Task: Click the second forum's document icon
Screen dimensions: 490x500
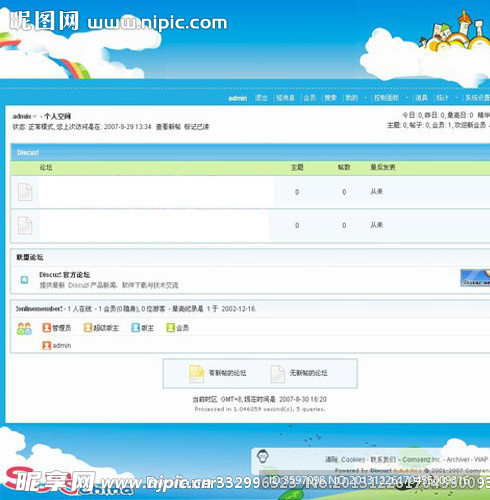Action: tap(25, 225)
